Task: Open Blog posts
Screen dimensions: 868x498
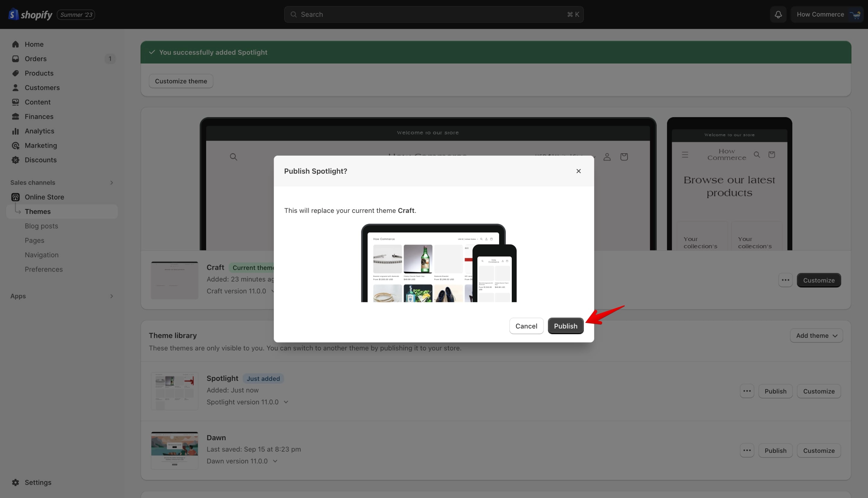Action: tap(41, 226)
